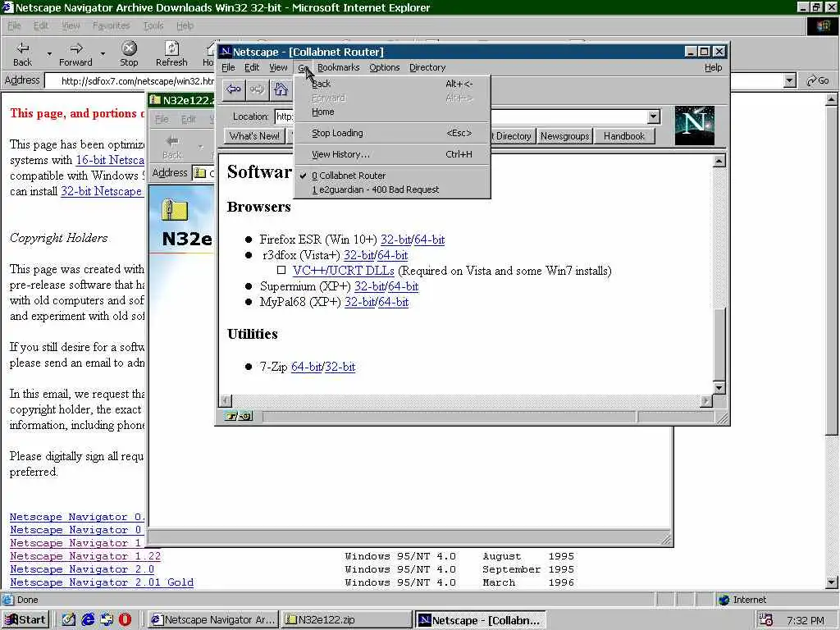
Task: Open Internet Explorer Favorites menu
Action: pos(111,25)
